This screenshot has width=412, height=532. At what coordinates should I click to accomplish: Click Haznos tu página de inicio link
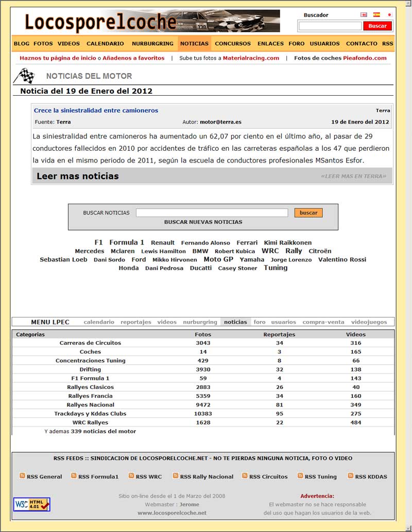58,58
